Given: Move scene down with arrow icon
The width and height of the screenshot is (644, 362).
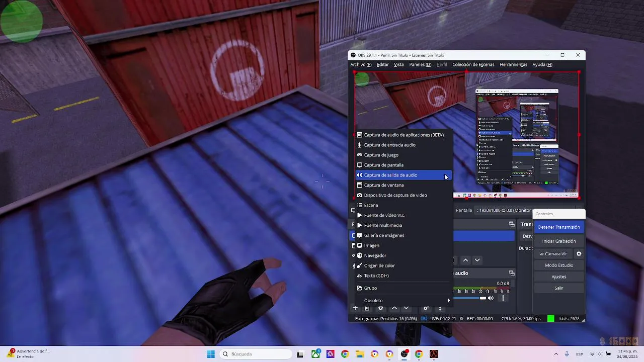Looking at the screenshot, I should tap(477, 260).
